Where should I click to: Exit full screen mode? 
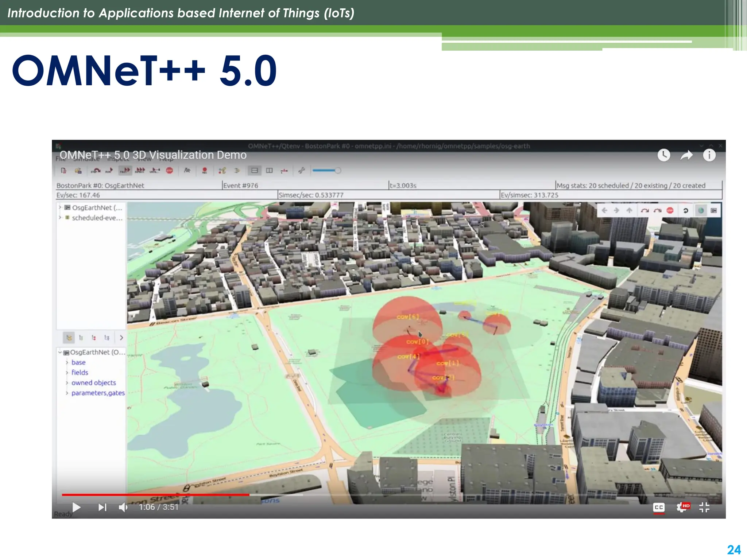tap(704, 507)
